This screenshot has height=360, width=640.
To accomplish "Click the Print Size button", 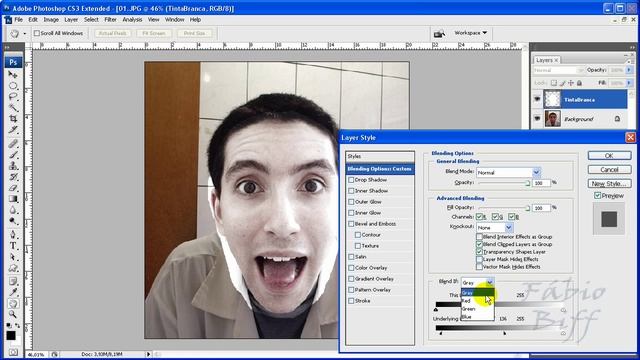I will [x=194, y=33].
